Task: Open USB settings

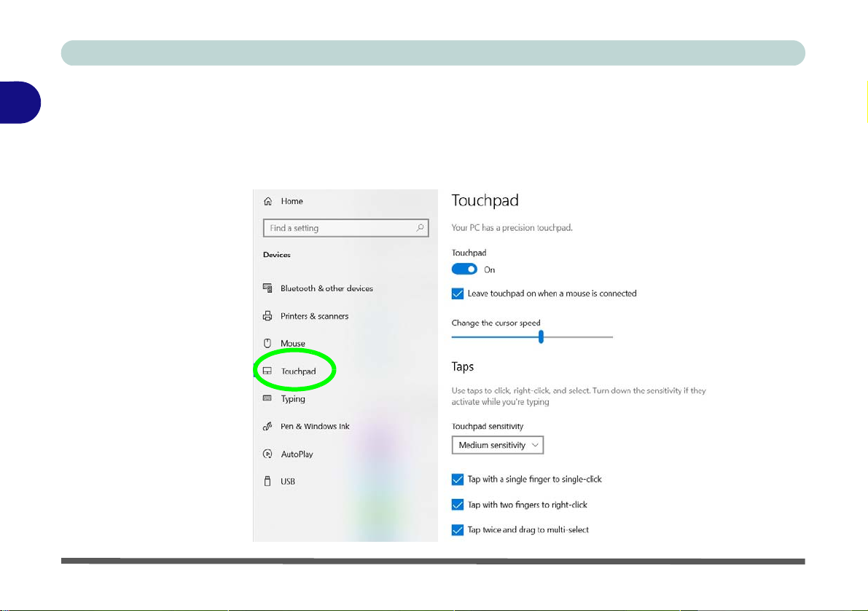Action: coord(288,481)
